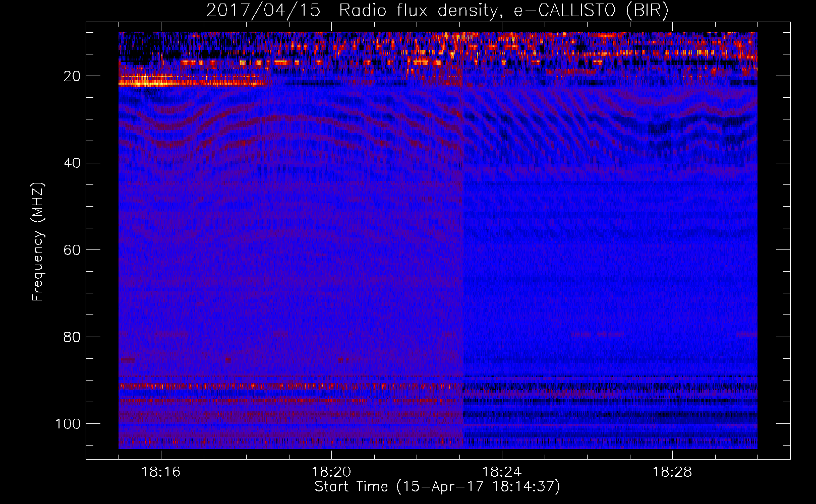
Task: Click the bright yellow burst near 20 MHz
Action: [151, 81]
